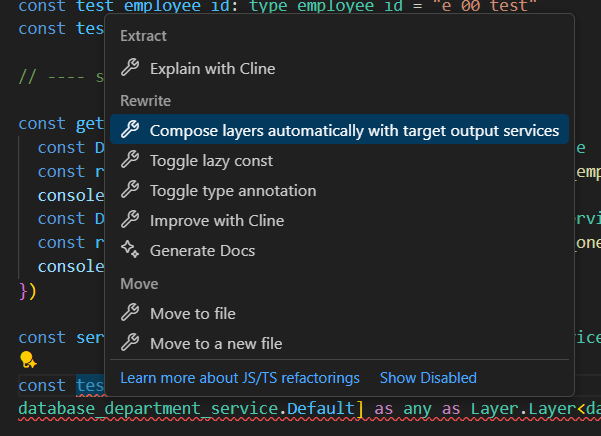Screen dimensions: 601x436
Task: Click Show Disabled link
Action: 428,378
